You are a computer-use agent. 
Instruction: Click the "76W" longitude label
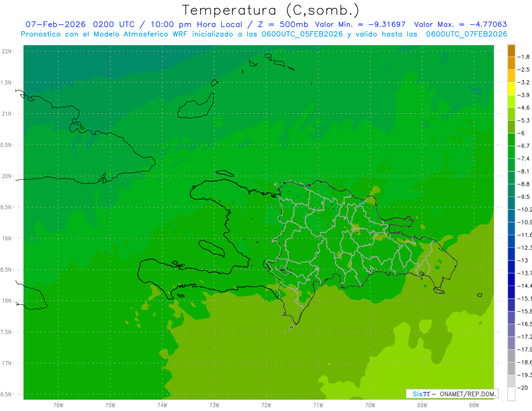(58, 405)
